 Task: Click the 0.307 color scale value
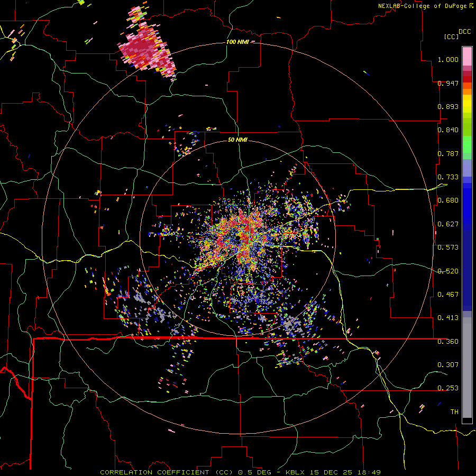click(x=448, y=364)
